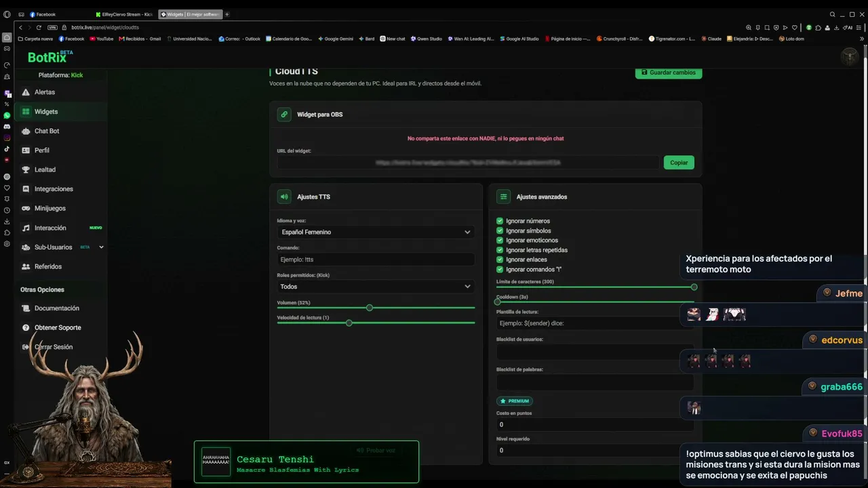Click Cerrar Sesión in the sidebar

[x=54, y=347]
